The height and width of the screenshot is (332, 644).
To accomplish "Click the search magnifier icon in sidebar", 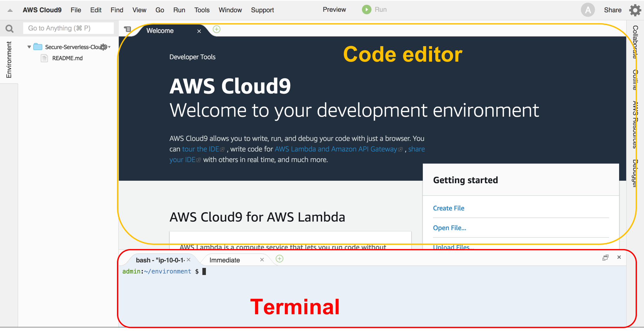I will (x=10, y=29).
